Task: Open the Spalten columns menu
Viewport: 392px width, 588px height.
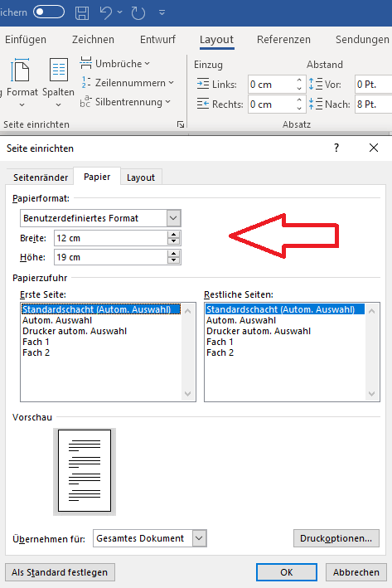Action: tap(59, 82)
